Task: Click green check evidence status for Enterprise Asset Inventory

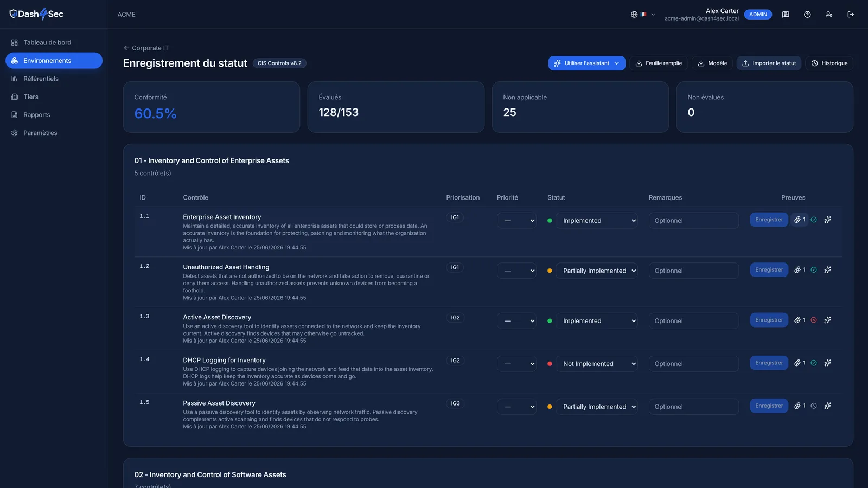Action: [814, 220]
